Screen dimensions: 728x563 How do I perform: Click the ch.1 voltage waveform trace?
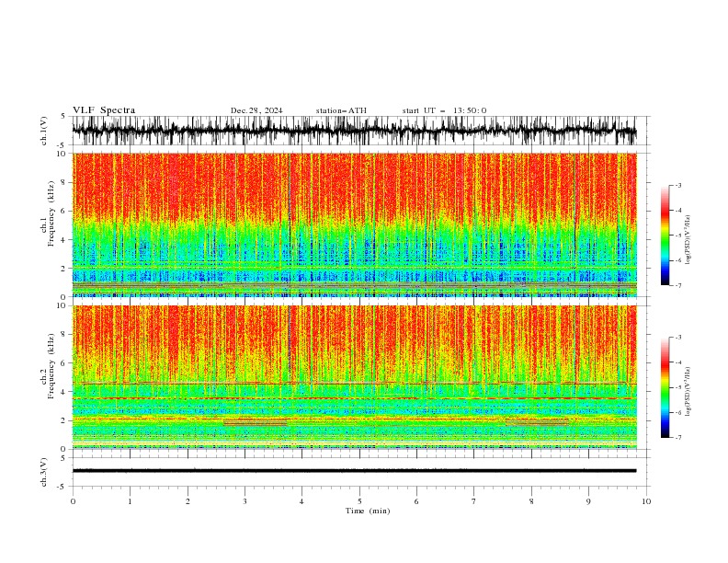pyautogui.click(x=354, y=131)
